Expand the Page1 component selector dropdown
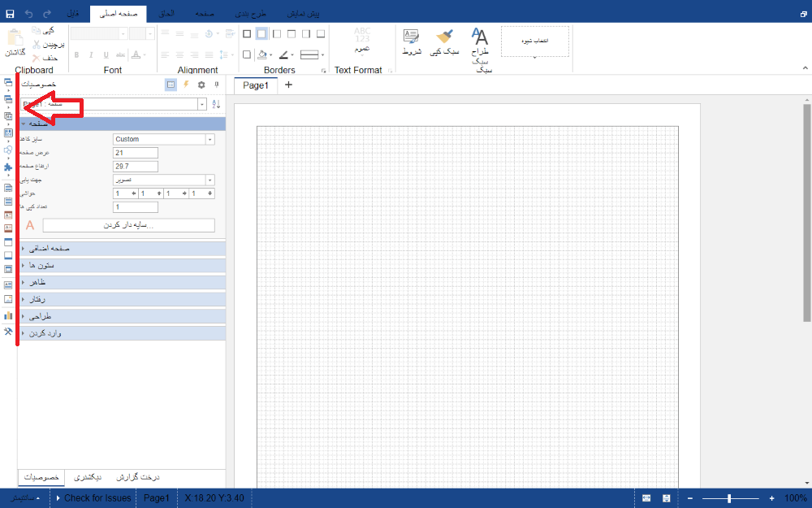The height and width of the screenshot is (508, 812). pos(202,104)
